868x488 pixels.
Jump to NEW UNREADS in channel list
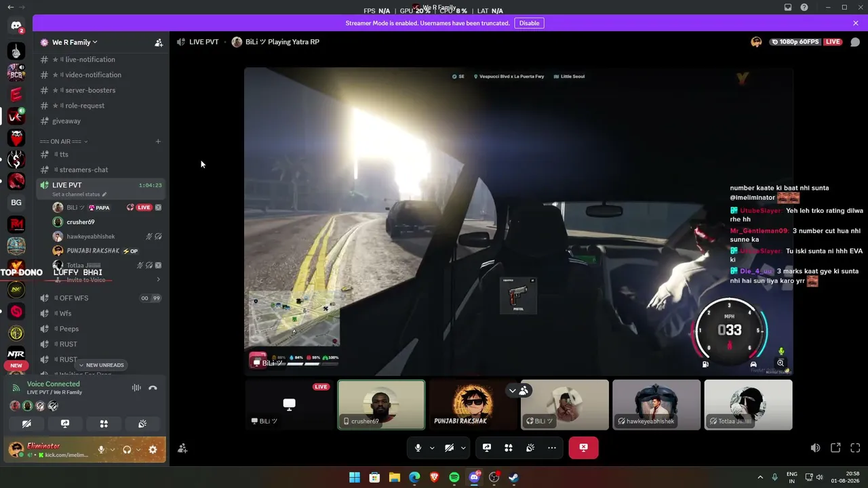102,365
